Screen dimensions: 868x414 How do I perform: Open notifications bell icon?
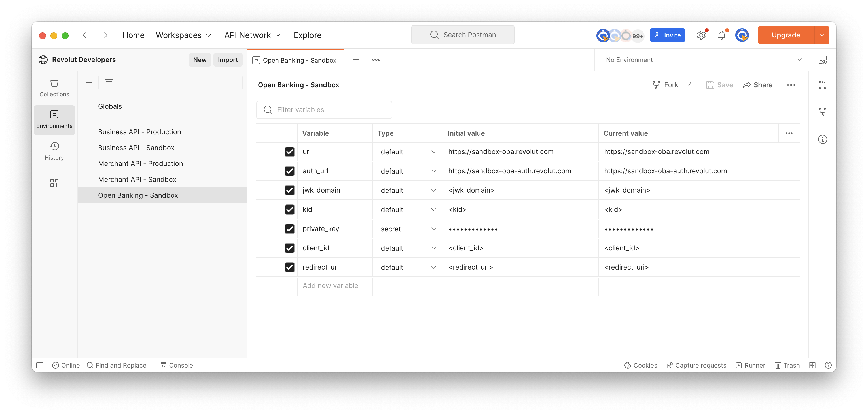(x=721, y=35)
